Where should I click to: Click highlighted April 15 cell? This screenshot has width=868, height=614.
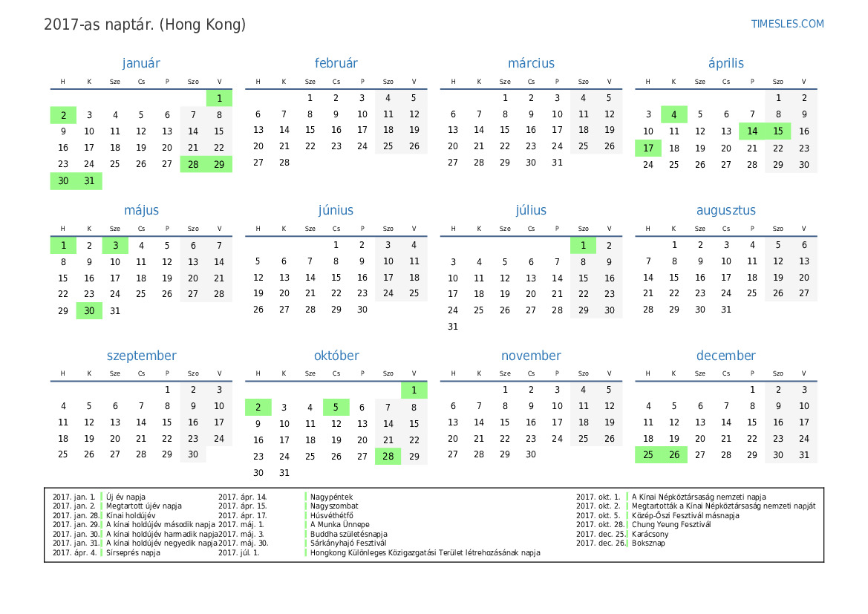tap(777, 131)
